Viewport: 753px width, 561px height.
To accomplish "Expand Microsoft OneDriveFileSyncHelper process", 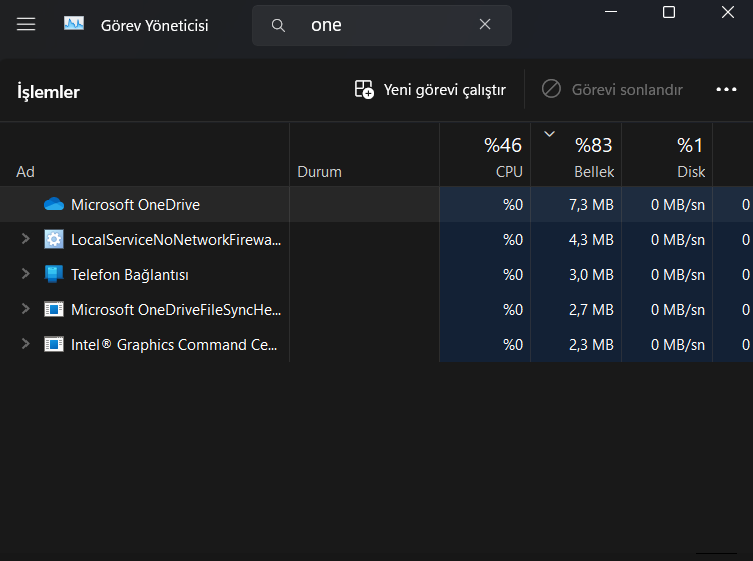I will click(x=25, y=308).
